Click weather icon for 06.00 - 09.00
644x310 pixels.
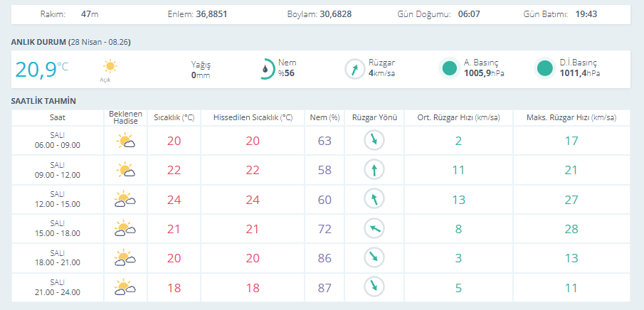click(x=125, y=141)
